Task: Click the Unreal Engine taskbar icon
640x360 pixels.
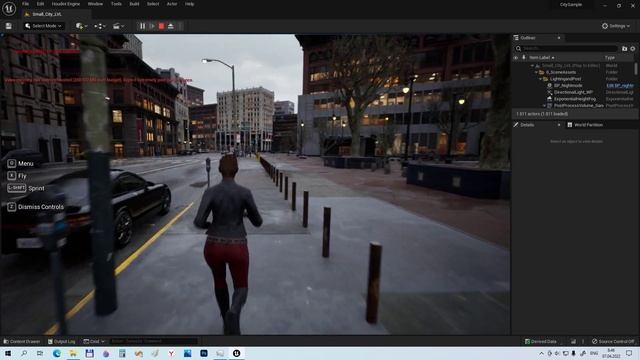Action: (236, 353)
